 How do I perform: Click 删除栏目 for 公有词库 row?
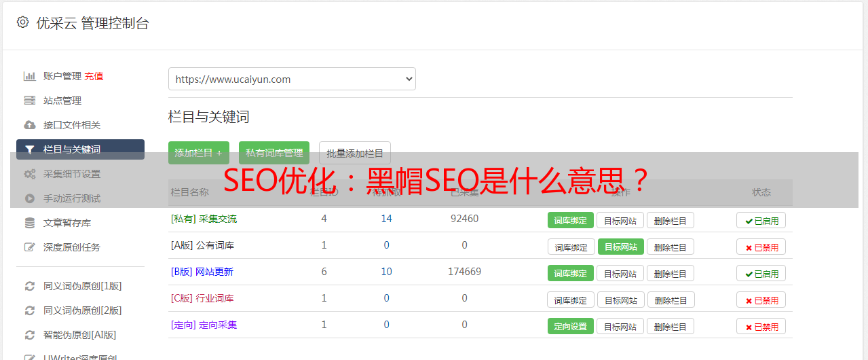click(671, 247)
